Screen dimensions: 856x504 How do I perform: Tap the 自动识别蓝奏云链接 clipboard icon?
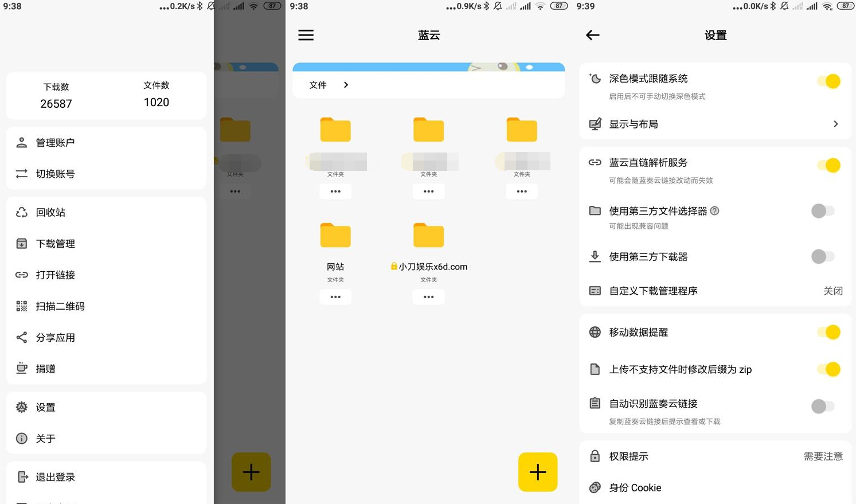tap(595, 403)
